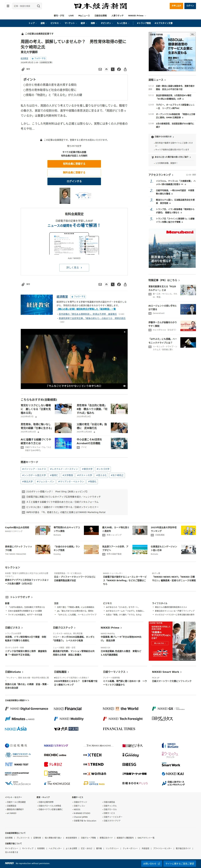Click the blue ログイン header button
Screen dimensions: 201x868
point(190,6)
